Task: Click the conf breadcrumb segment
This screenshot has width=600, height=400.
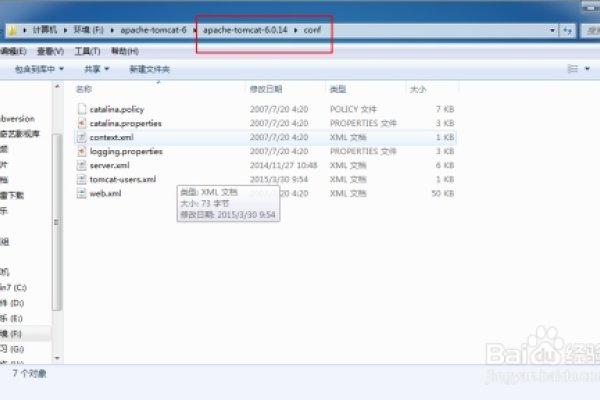Action: coord(312,30)
